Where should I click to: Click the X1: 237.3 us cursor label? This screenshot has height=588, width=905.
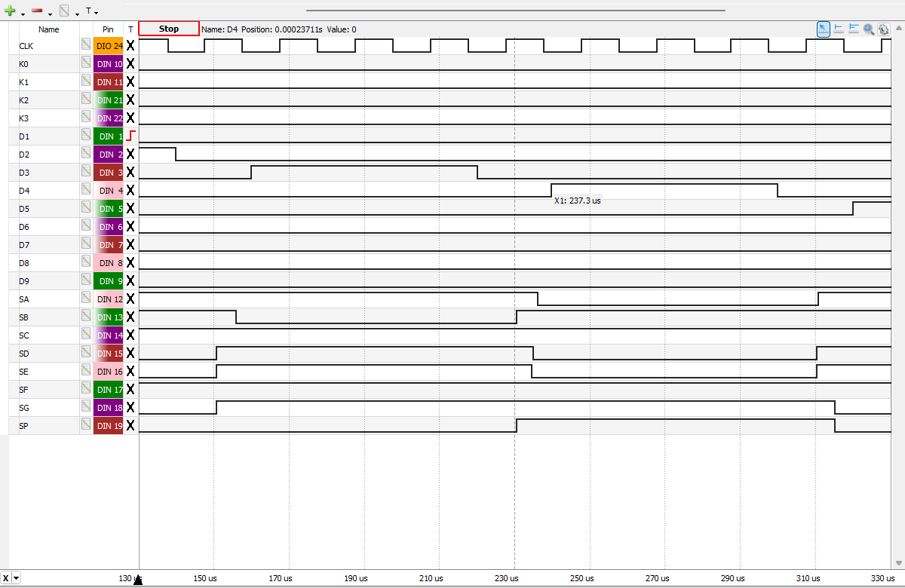tap(578, 201)
